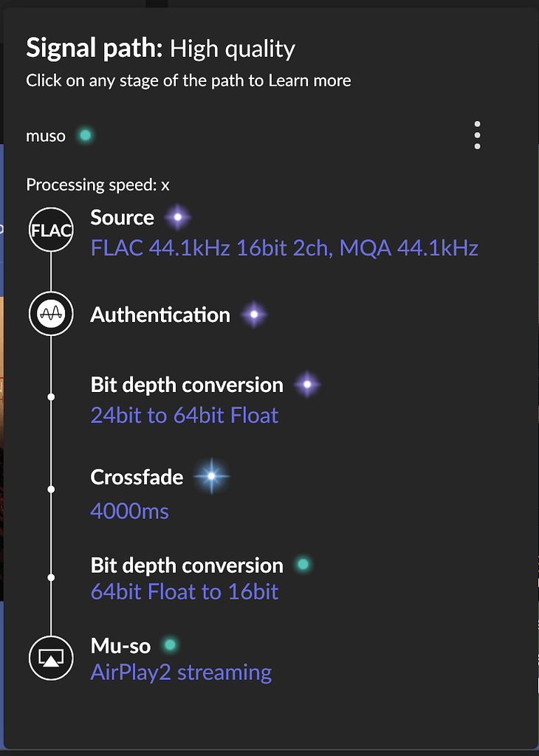Click the muso zone name
The image size is (539, 756).
[x=46, y=136]
